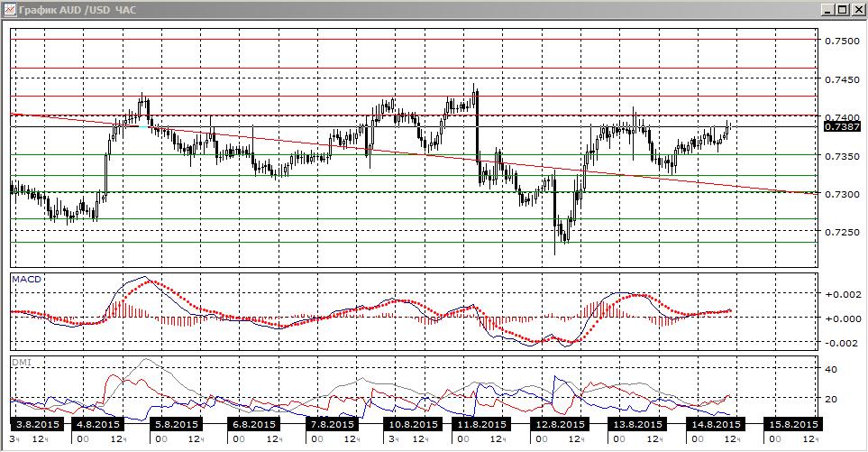Viewport: 868px width, 452px height.
Task: Click the title 'График AUD /USD ЧАС'
Action: (x=78, y=10)
